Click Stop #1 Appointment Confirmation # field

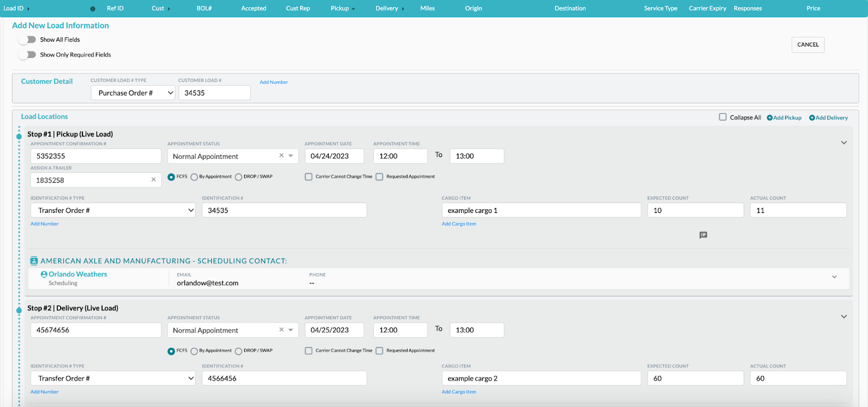tap(96, 156)
